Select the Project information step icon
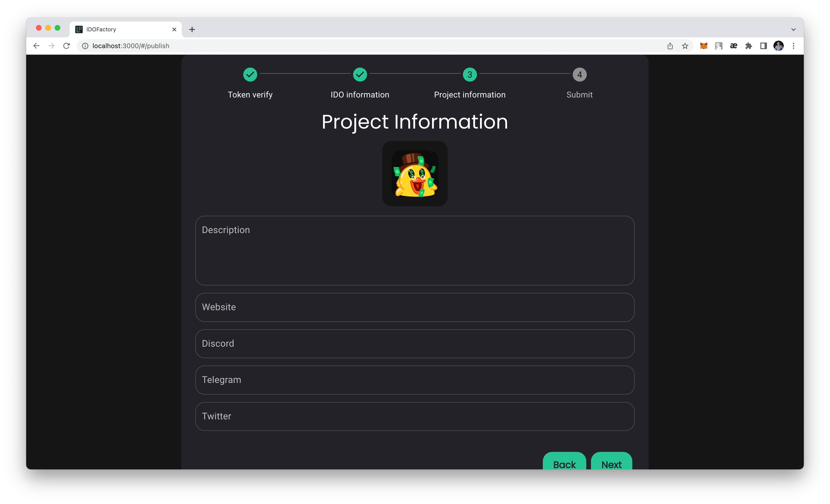This screenshot has width=830, height=504. point(469,74)
